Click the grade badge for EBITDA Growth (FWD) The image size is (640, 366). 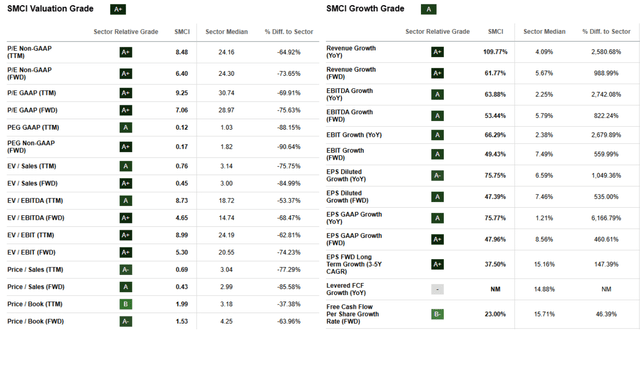point(437,116)
